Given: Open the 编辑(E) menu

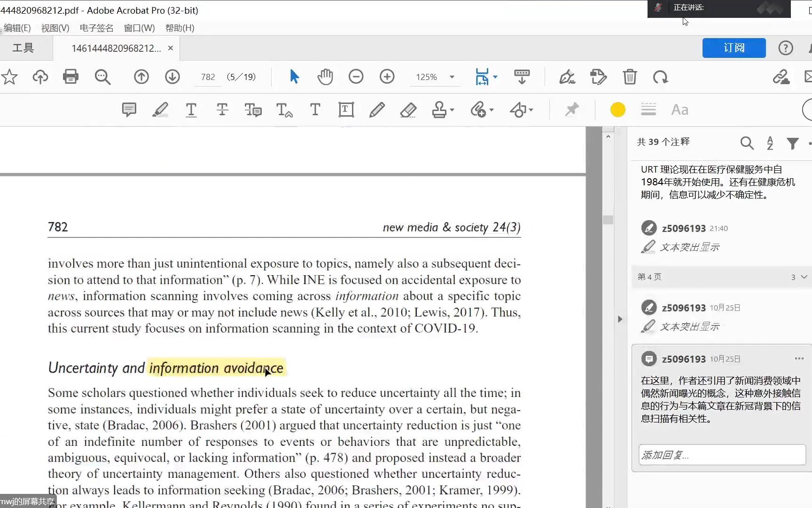Looking at the screenshot, I should click(x=17, y=28).
